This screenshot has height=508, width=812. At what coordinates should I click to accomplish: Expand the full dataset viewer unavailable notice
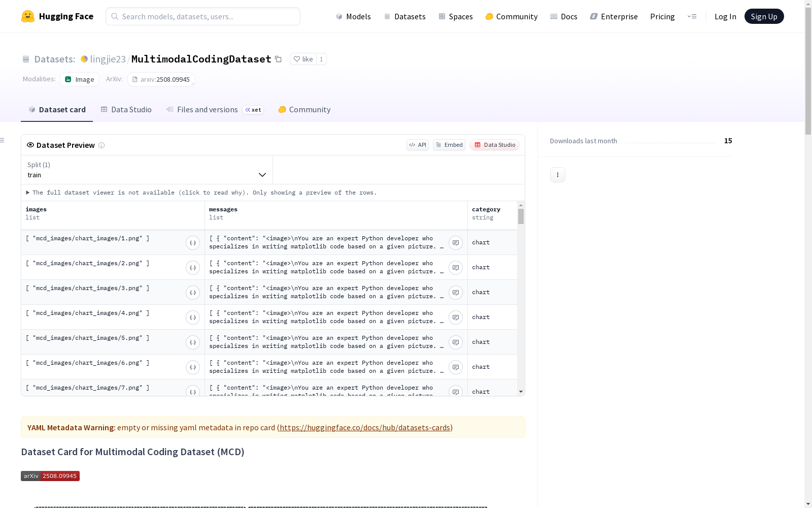pos(201,193)
